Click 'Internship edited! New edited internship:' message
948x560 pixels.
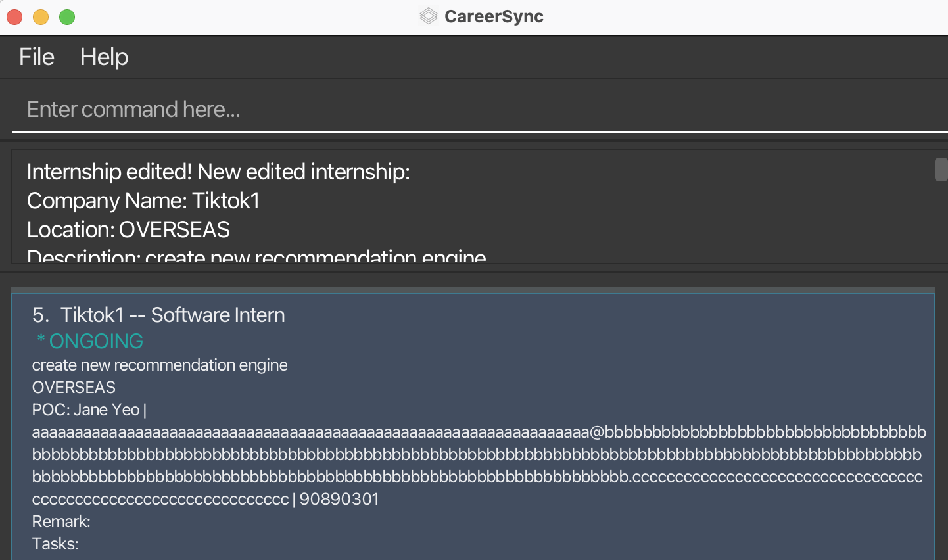(x=218, y=172)
